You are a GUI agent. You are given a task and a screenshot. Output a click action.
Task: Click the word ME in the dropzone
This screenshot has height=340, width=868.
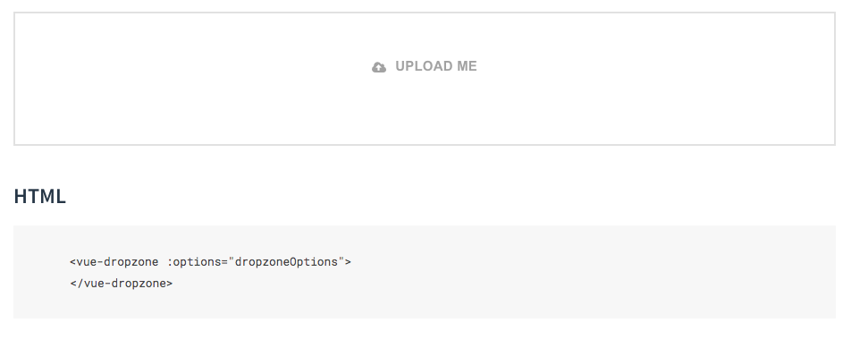tap(467, 66)
